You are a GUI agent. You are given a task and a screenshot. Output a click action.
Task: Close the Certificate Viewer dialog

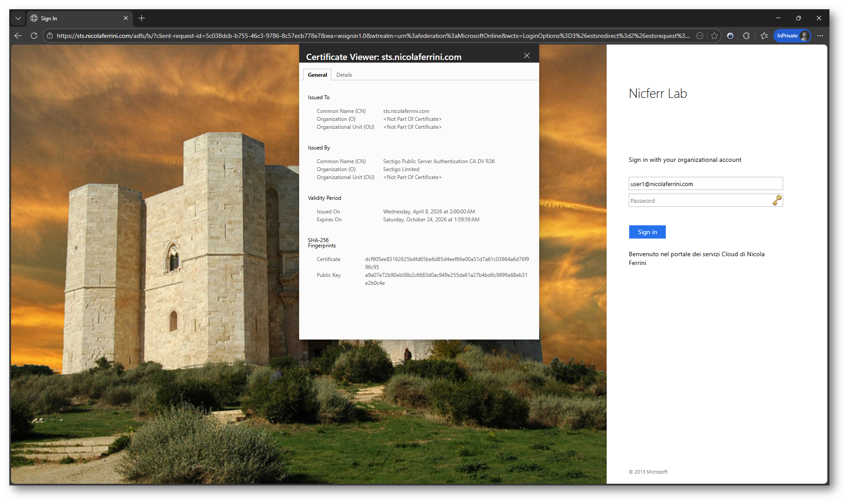(x=527, y=56)
